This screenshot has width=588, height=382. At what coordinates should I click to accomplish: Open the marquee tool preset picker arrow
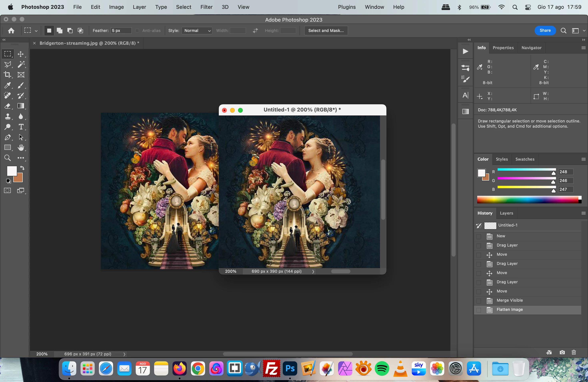coord(36,31)
